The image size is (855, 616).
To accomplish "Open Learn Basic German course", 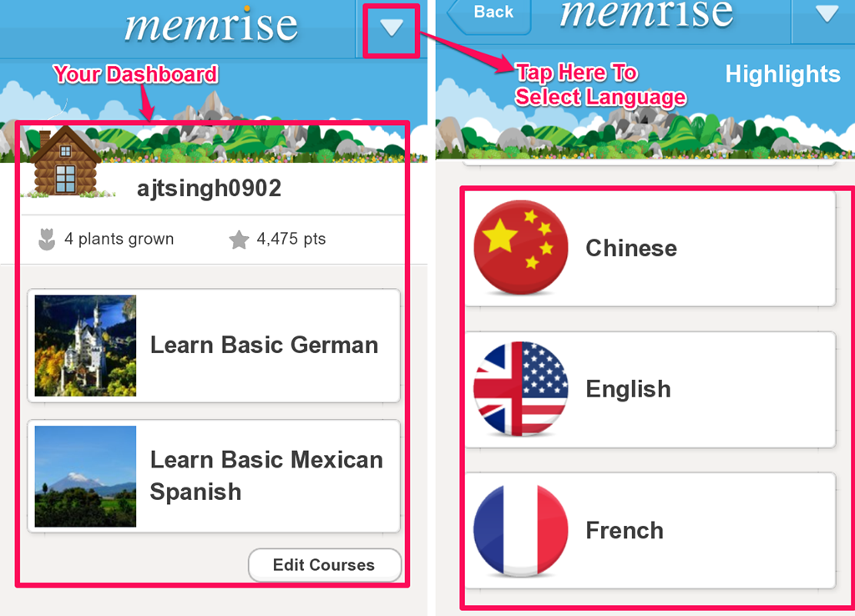I will 214,346.
